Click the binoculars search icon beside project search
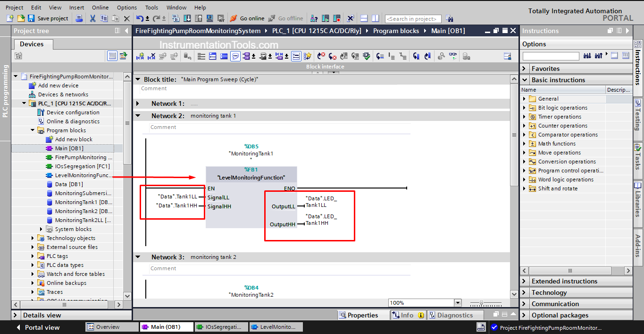Screen dimensions: 644x334 click(450, 19)
